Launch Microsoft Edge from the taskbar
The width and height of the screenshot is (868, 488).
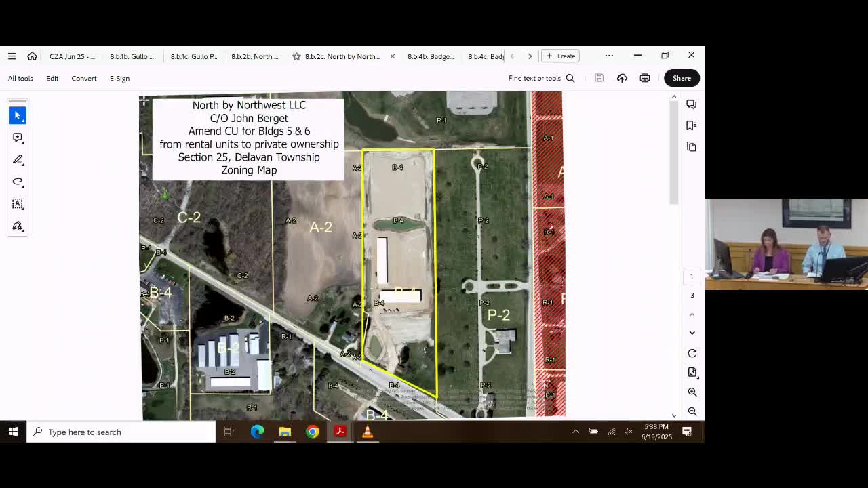257,432
